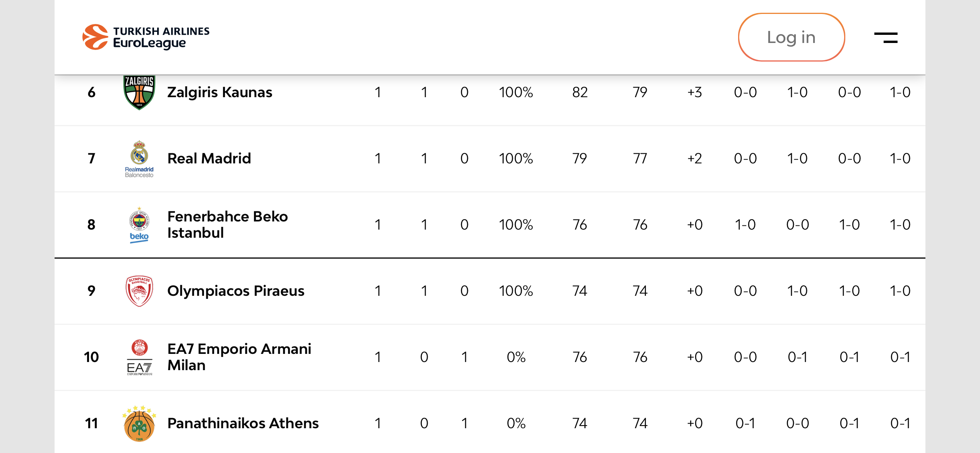
Task: Click the Log in button
Action: tap(791, 37)
